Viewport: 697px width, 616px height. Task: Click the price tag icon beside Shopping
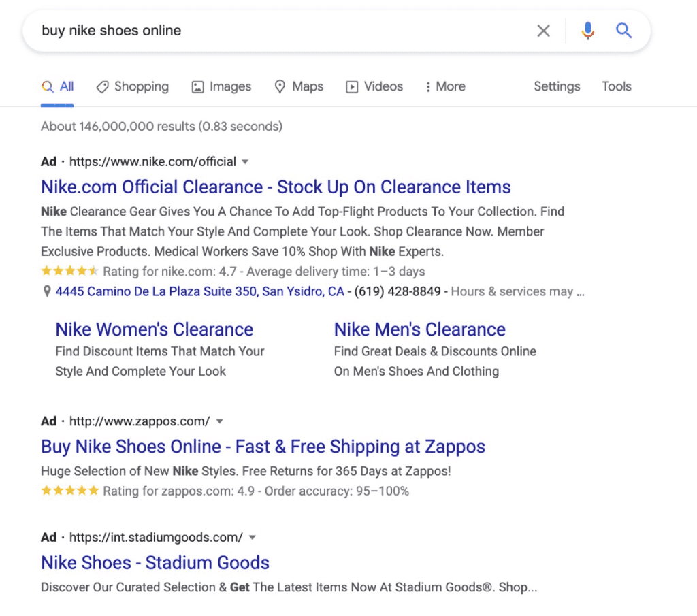102,86
